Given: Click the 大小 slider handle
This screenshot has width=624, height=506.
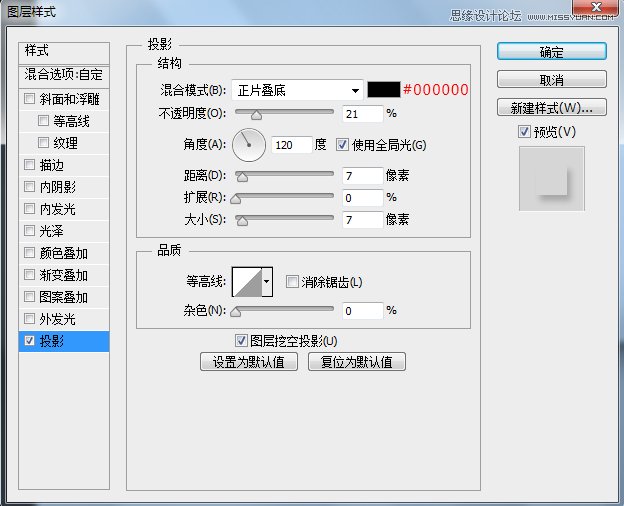Looking at the screenshot, I should coord(242,221).
